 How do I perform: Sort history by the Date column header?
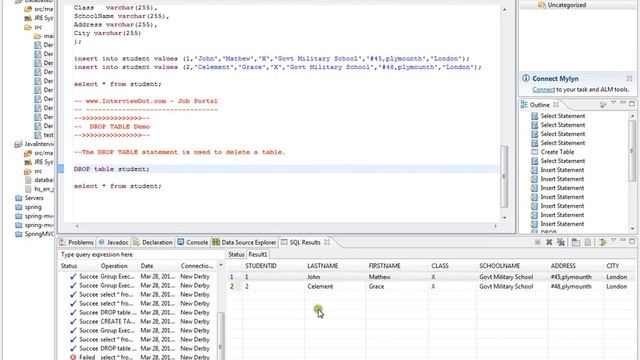tap(147, 266)
